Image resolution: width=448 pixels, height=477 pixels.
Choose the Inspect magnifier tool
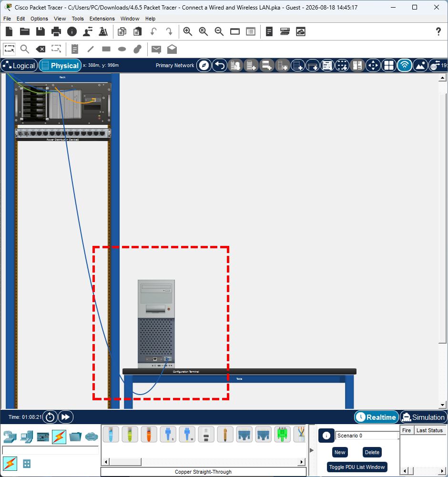click(25, 49)
